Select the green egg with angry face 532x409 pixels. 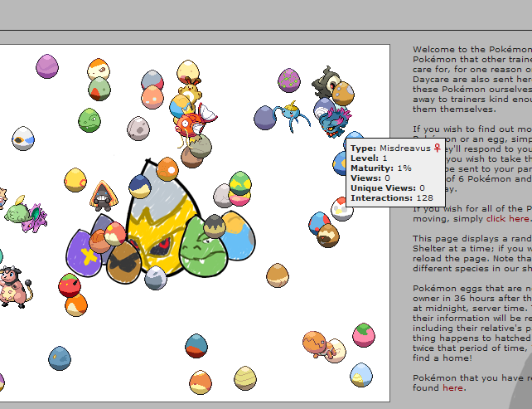point(89,120)
